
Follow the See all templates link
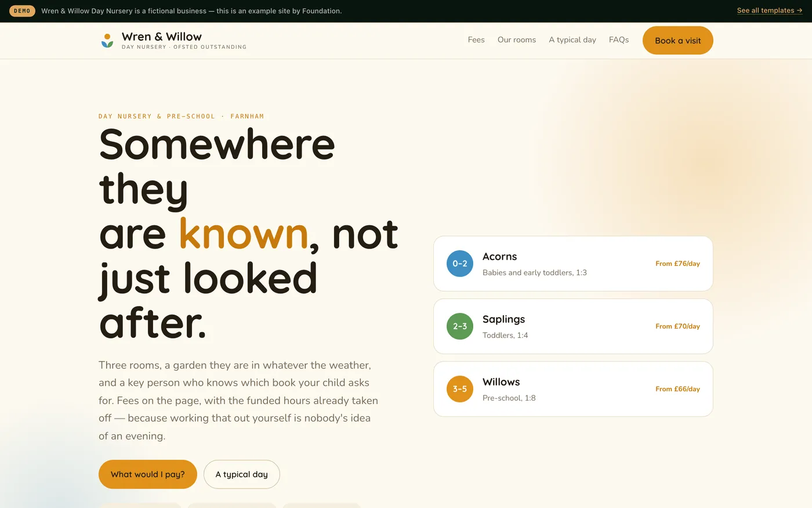(770, 10)
